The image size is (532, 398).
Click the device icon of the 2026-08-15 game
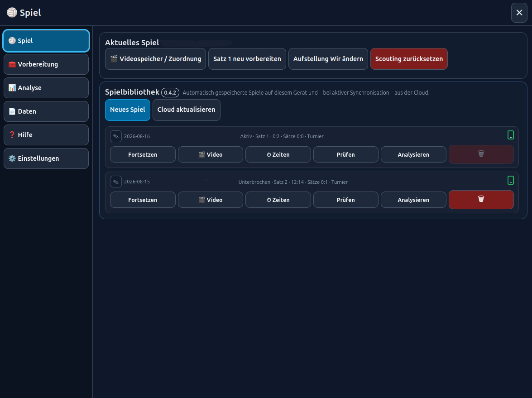click(x=511, y=180)
